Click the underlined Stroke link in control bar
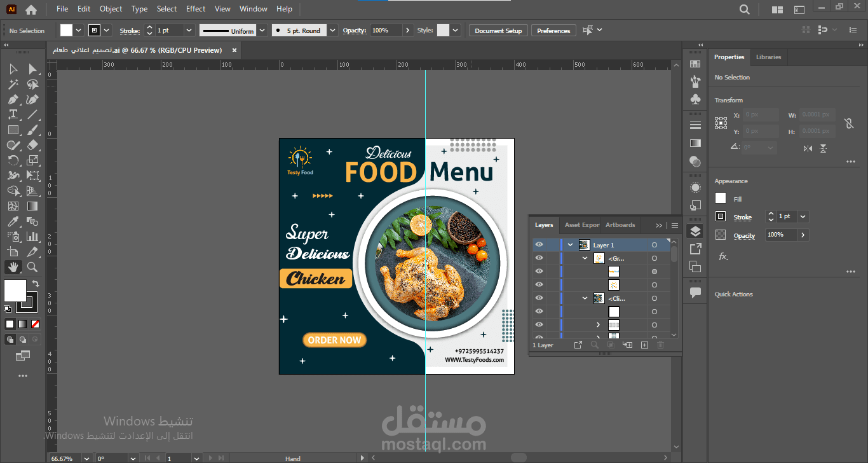Viewport: 868px width, 463px height. coord(130,31)
